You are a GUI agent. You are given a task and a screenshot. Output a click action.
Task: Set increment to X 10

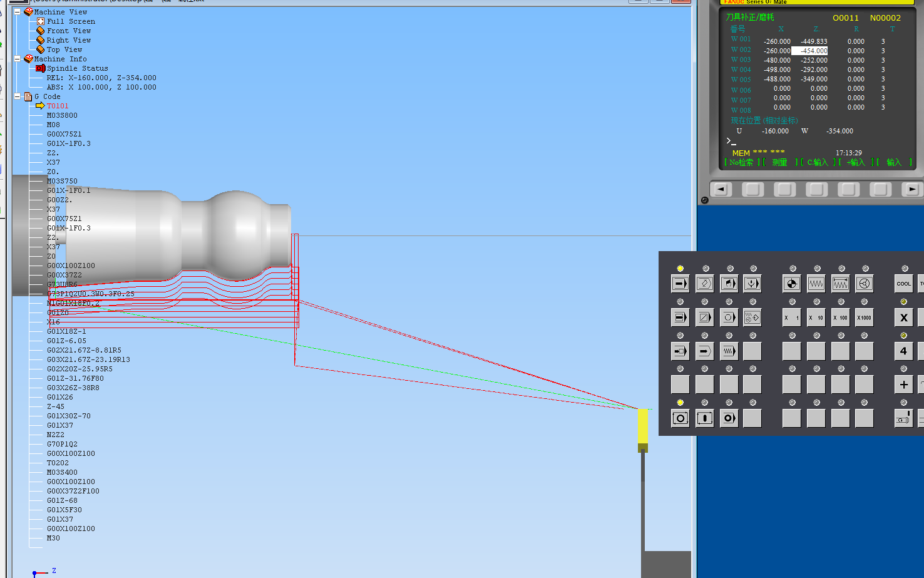pos(816,317)
